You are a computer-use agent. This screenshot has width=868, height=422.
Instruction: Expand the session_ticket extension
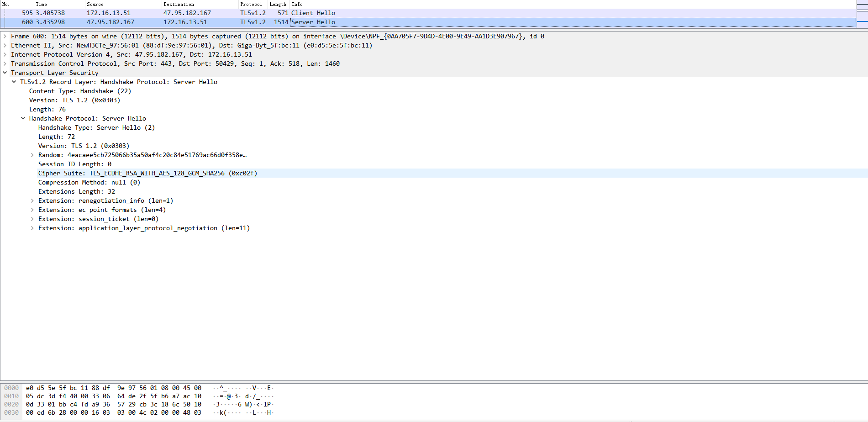(x=32, y=219)
